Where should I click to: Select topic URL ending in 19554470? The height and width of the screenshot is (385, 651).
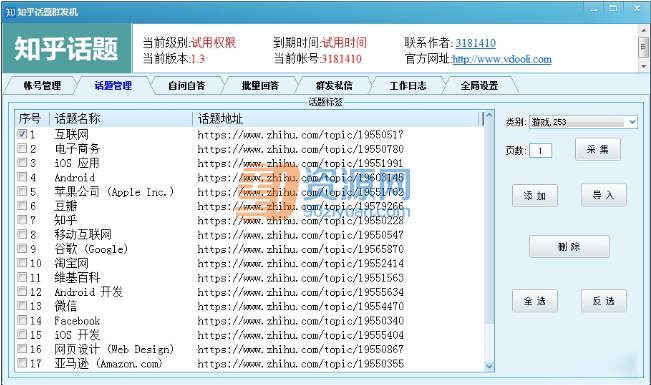click(300, 307)
